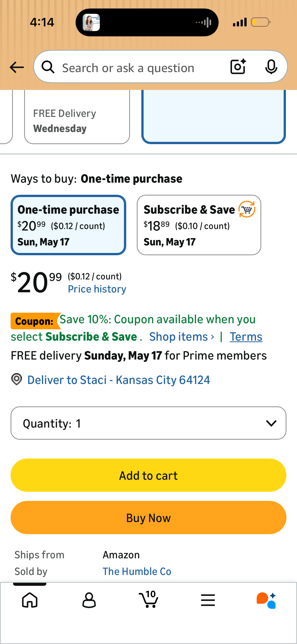This screenshot has height=644, width=297.
Task: View Price history link
Action: 97,289
